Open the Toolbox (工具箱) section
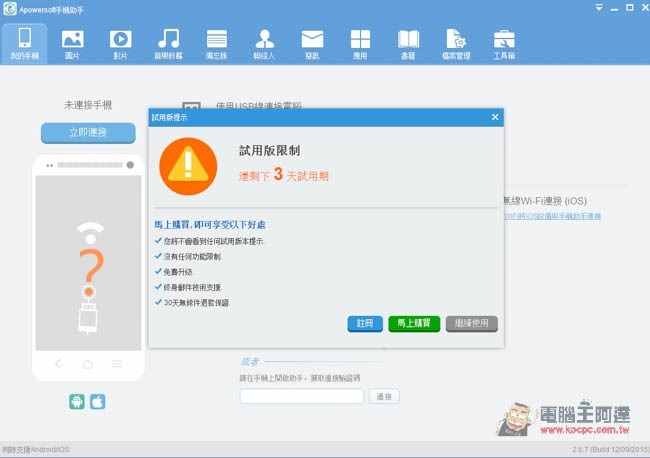Viewport: 650px width, 458px height. click(504, 44)
